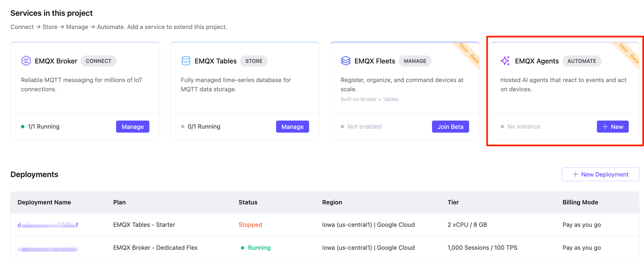Image resolution: width=644 pixels, height=275 pixels.
Task: Open the EMQX Tables Starter deployment link
Action: [x=48, y=225]
